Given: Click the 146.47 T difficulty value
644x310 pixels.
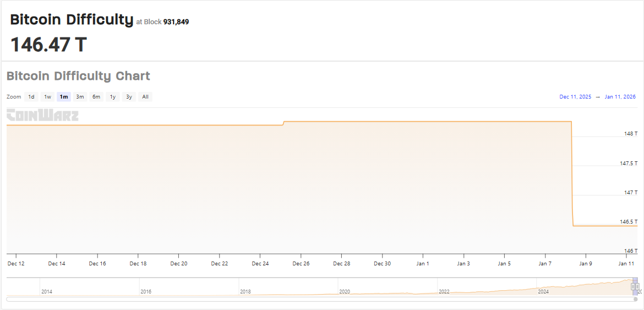Looking at the screenshot, I should (x=48, y=45).
